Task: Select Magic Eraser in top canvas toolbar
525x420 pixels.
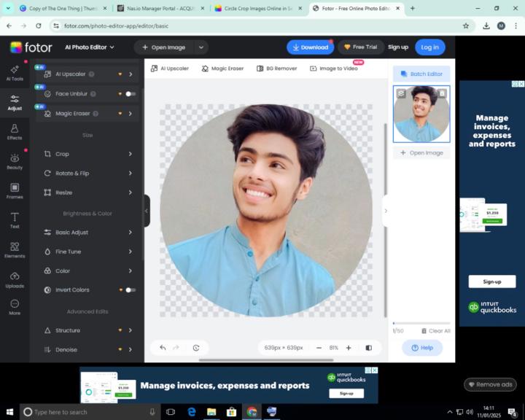Action: (222, 69)
